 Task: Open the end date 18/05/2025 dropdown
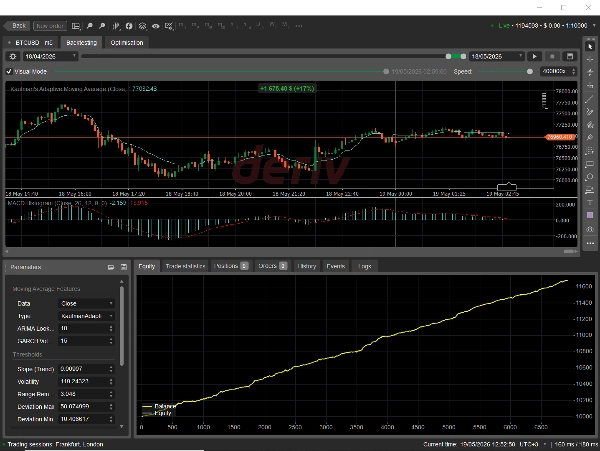click(x=497, y=56)
